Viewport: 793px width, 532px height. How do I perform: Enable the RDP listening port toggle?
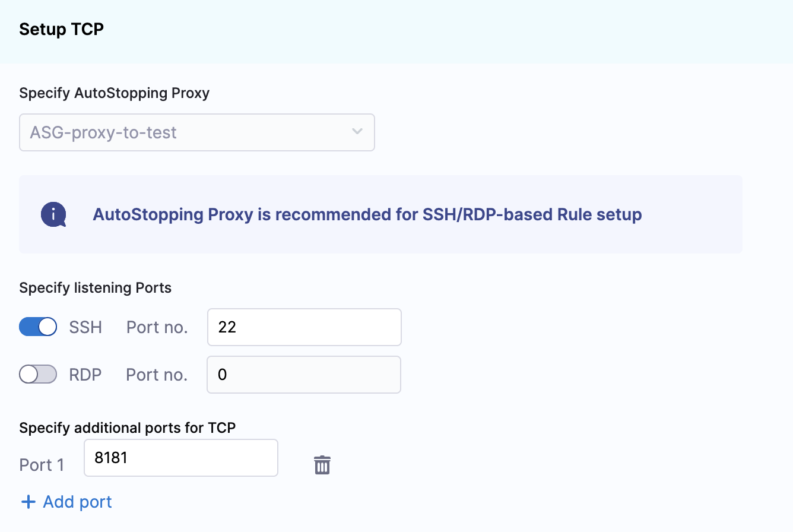click(x=38, y=374)
